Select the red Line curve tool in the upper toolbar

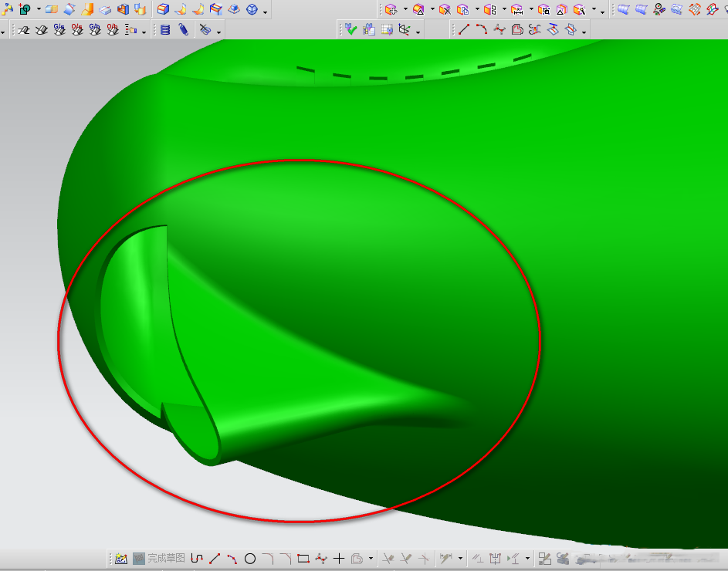coord(463,30)
